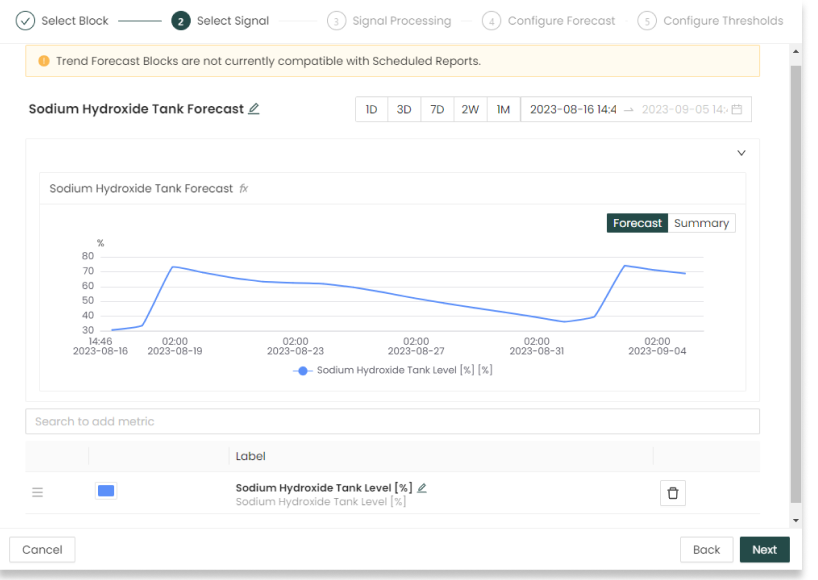Click the Next button
This screenshot has height=580, width=818.
click(764, 549)
